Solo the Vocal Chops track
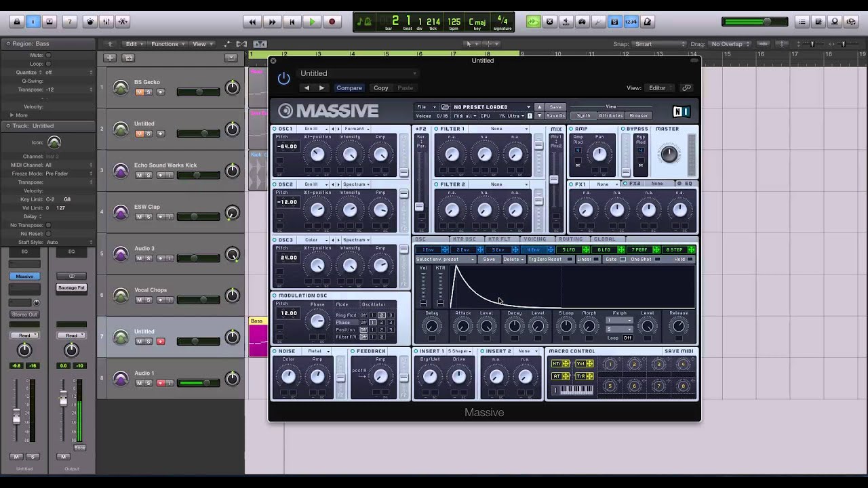 tap(149, 300)
